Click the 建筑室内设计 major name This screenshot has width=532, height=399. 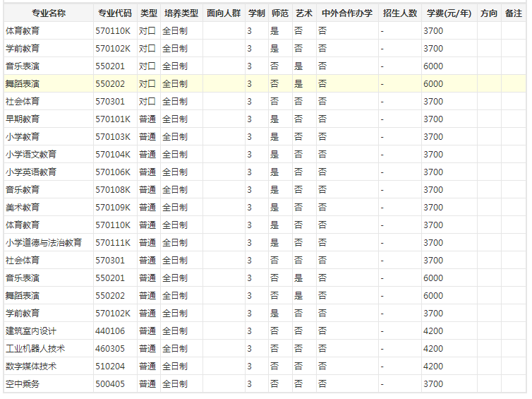point(31,331)
